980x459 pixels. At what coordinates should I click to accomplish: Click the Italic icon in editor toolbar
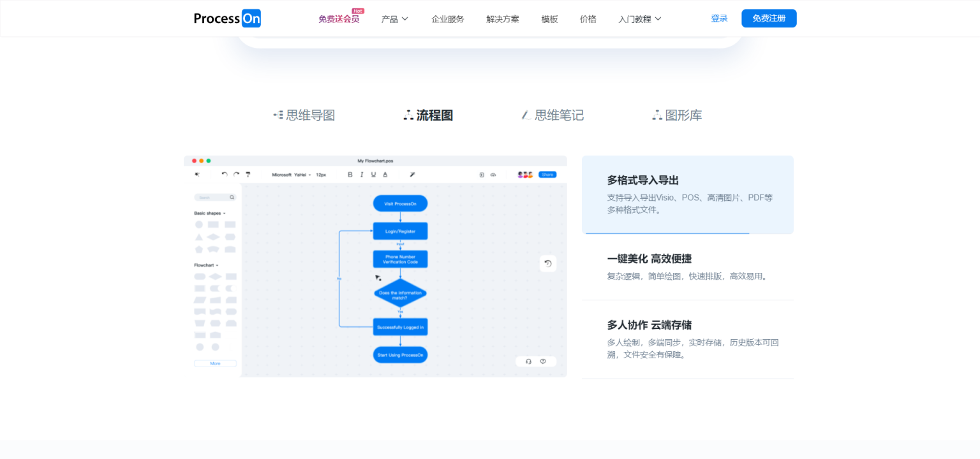362,175
